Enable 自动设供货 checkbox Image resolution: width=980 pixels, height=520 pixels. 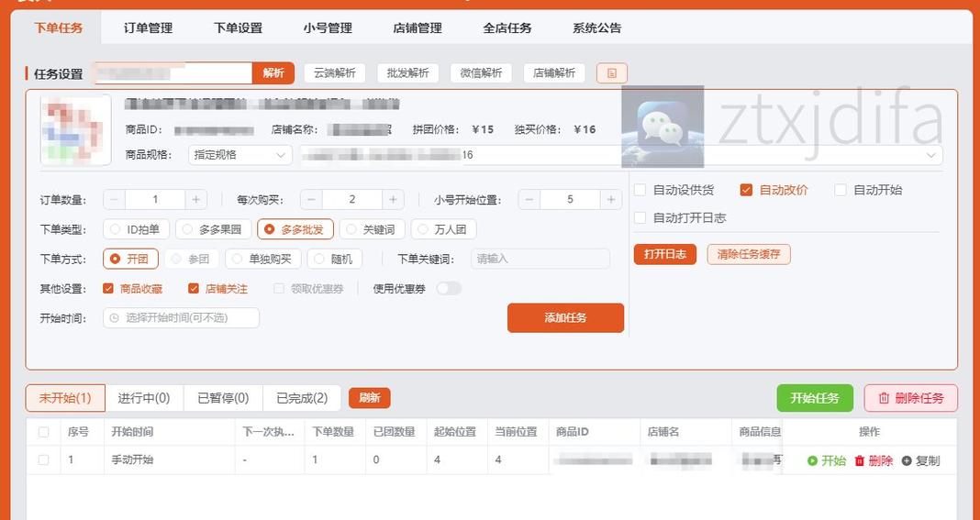pos(640,190)
